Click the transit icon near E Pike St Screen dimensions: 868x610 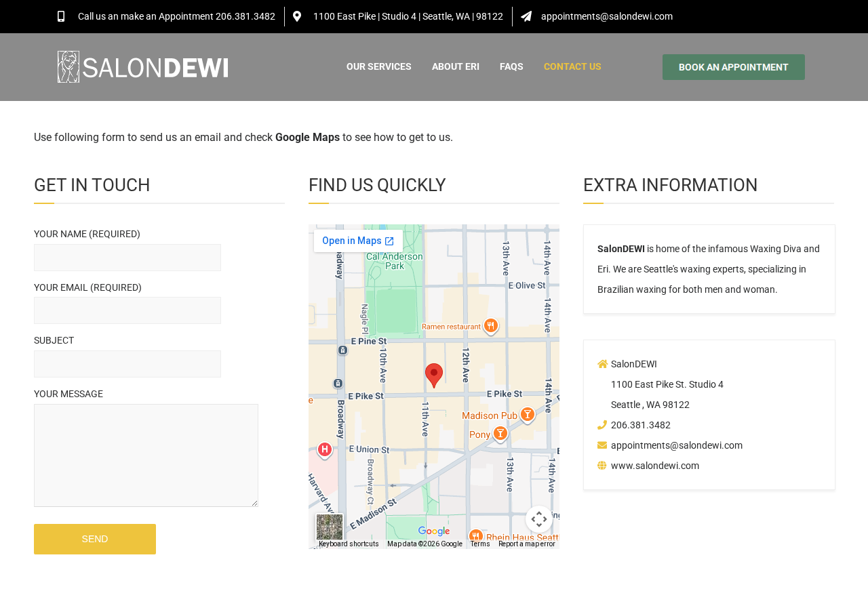pos(338,384)
